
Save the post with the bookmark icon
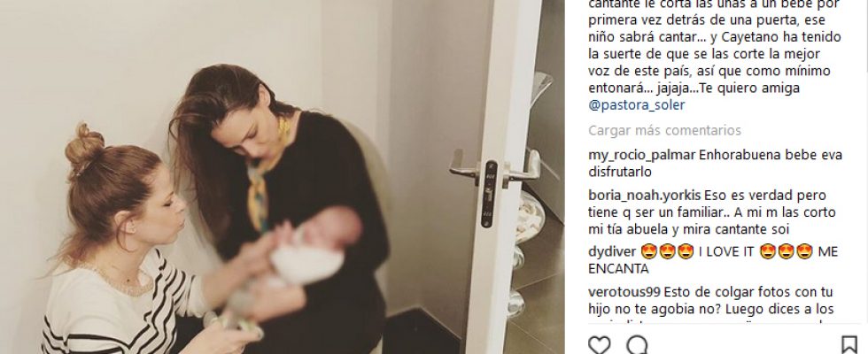(849, 345)
